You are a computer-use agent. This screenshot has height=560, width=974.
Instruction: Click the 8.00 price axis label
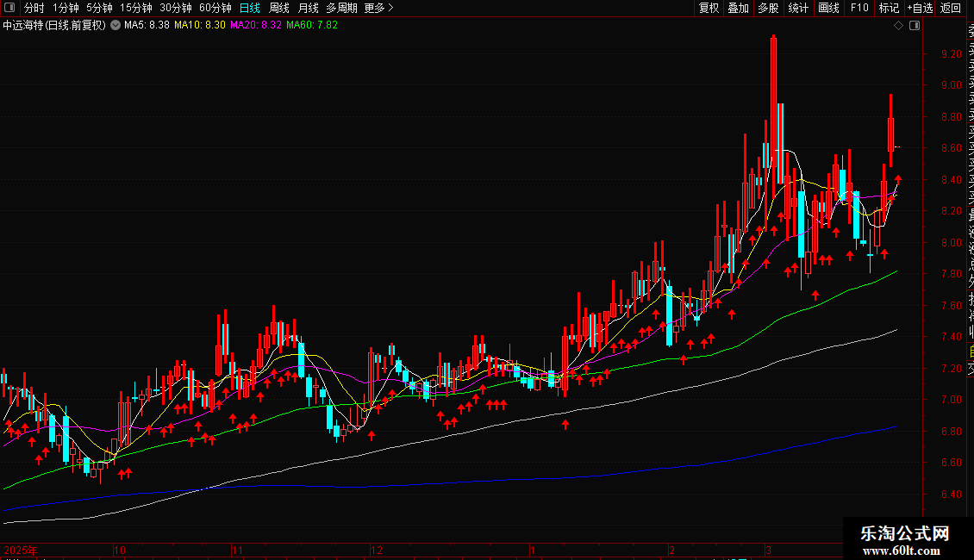[x=951, y=243]
